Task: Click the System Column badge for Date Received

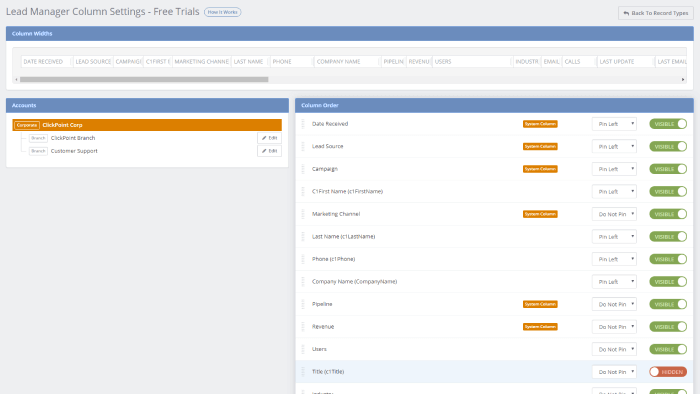Action: [540, 124]
